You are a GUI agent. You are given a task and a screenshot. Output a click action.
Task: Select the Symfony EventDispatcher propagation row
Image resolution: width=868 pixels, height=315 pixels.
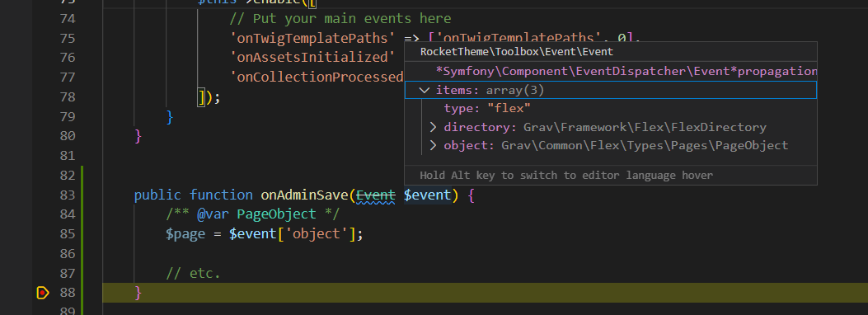(611, 72)
